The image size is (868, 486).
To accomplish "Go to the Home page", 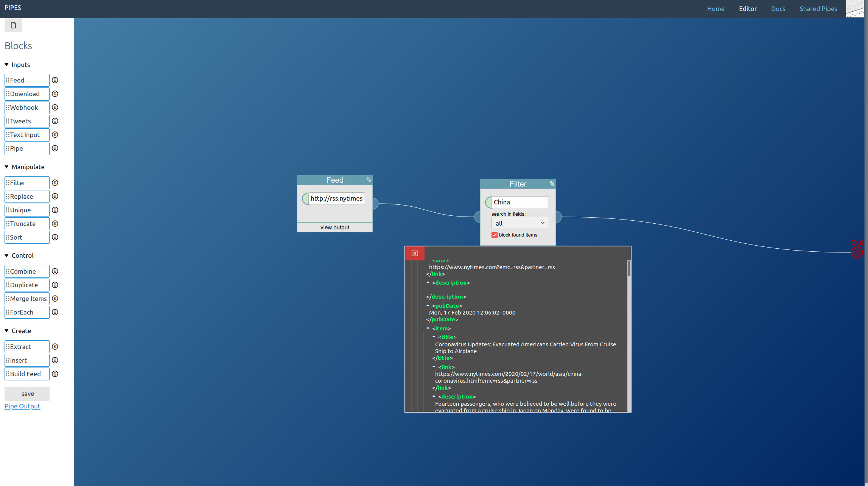I will 716,9.
